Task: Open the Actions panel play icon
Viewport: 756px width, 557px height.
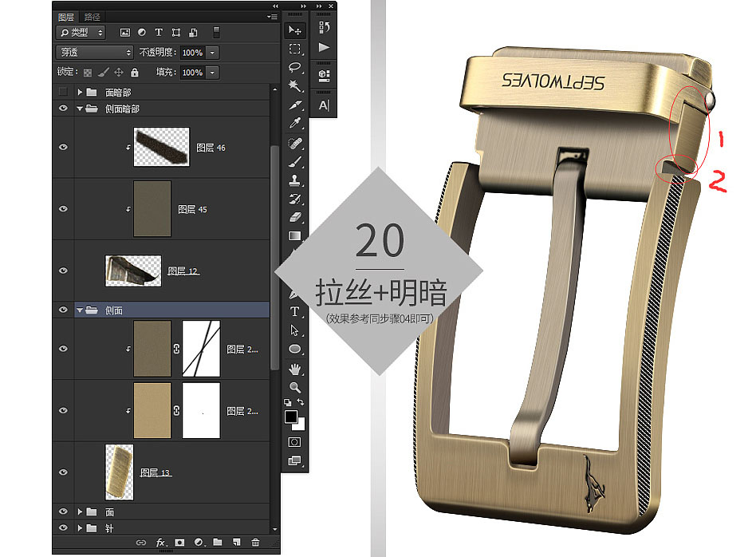Action: pyautogui.click(x=324, y=47)
